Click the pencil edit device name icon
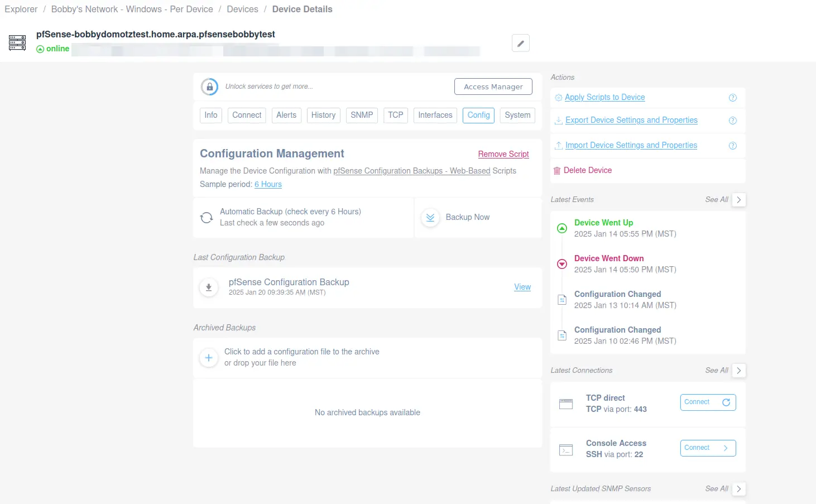816x504 pixels. point(520,43)
